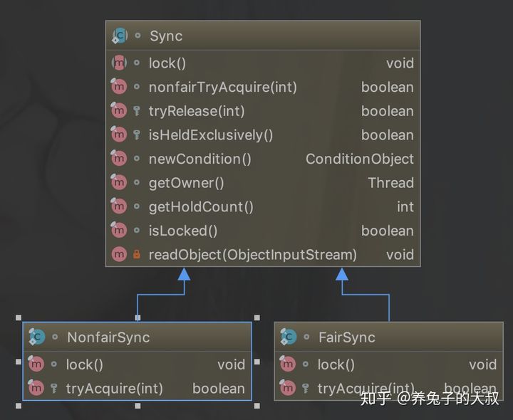The height and width of the screenshot is (420, 513).
Task: Click the method icon beside isHeldExclusively()
Action: coord(118,134)
